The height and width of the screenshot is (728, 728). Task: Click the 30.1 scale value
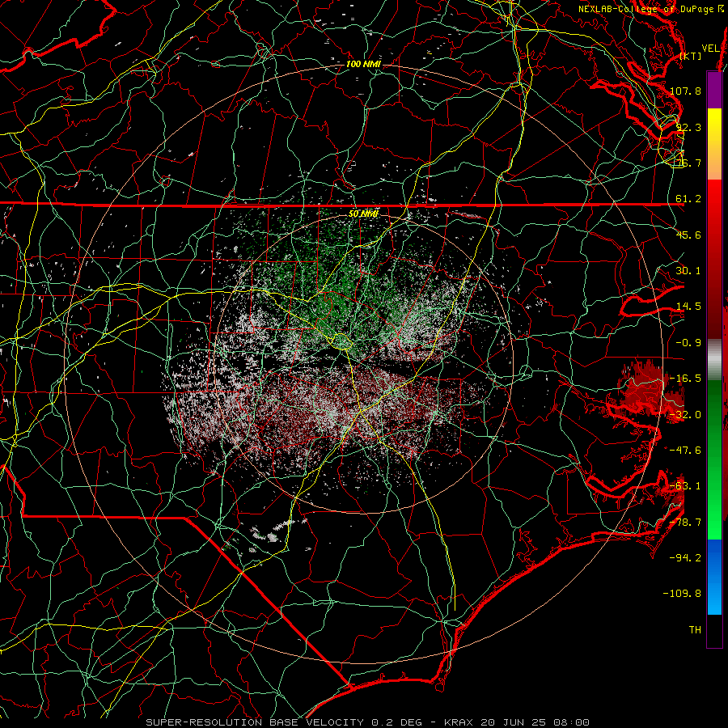(688, 271)
